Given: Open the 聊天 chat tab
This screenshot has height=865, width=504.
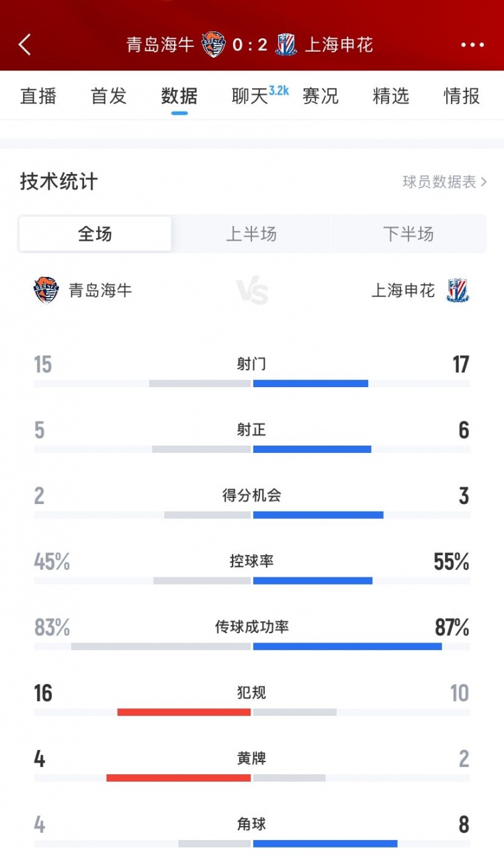Looking at the screenshot, I should (x=249, y=96).
